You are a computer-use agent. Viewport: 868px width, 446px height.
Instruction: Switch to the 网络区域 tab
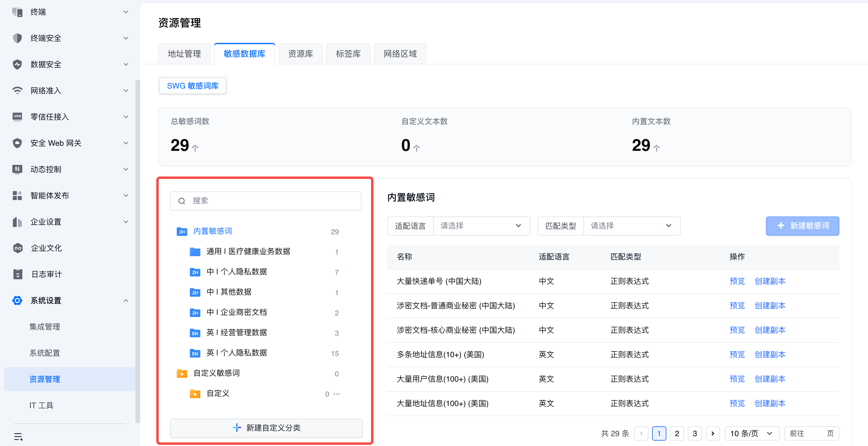click(x=400, y=54)
